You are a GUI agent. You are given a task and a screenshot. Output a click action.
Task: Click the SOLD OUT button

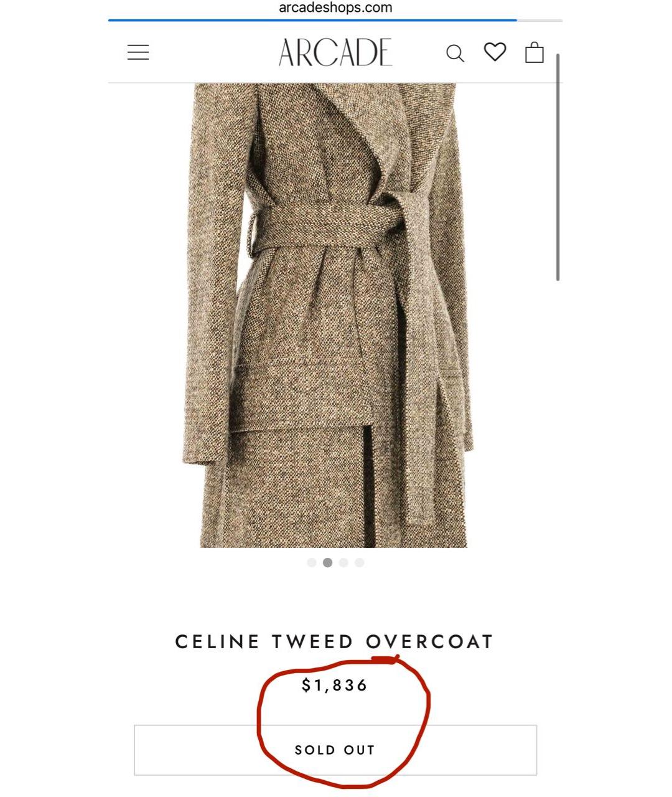335,750
